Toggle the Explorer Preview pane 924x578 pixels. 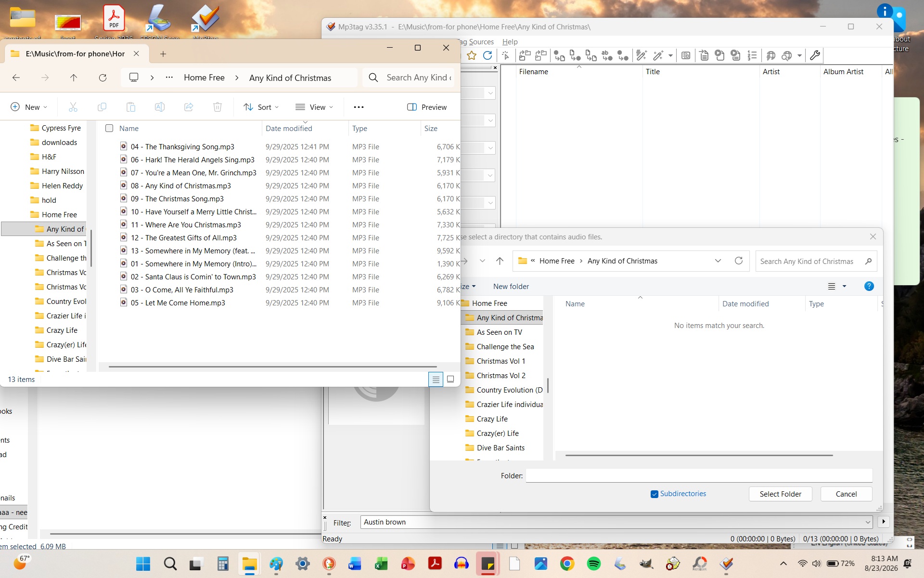(427, 107)
